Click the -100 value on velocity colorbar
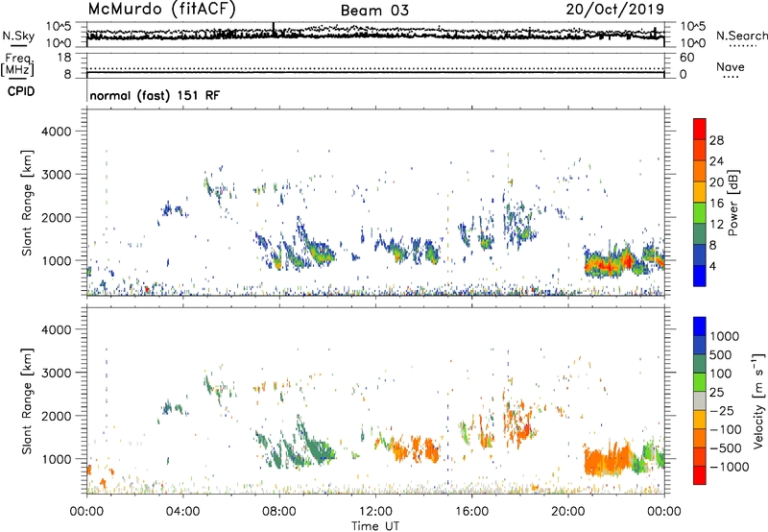 pyautogui.click(x=726, y=429)
